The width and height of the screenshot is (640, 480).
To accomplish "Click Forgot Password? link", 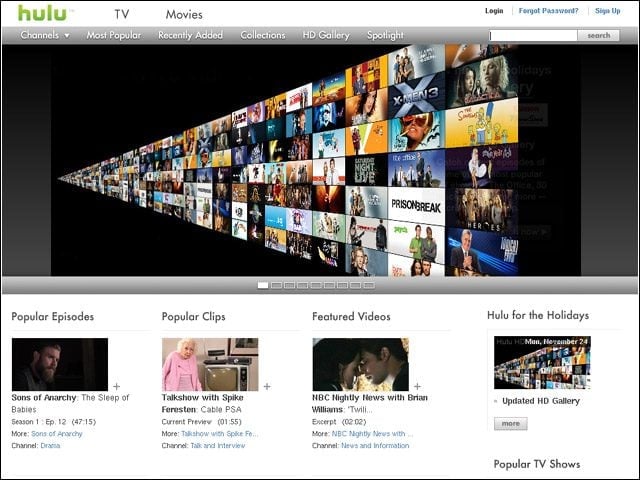I will (549, 11).
